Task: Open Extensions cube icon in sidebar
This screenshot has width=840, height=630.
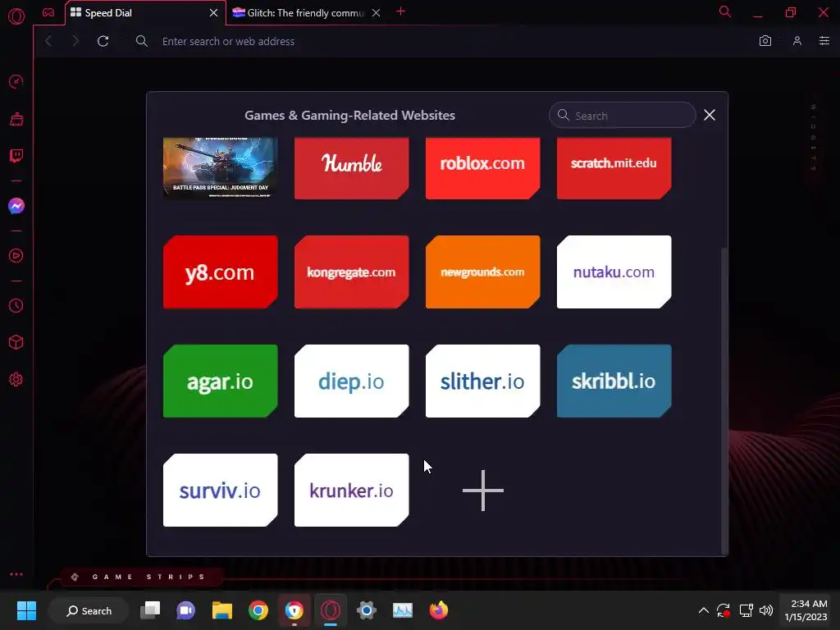Action: 16,342
